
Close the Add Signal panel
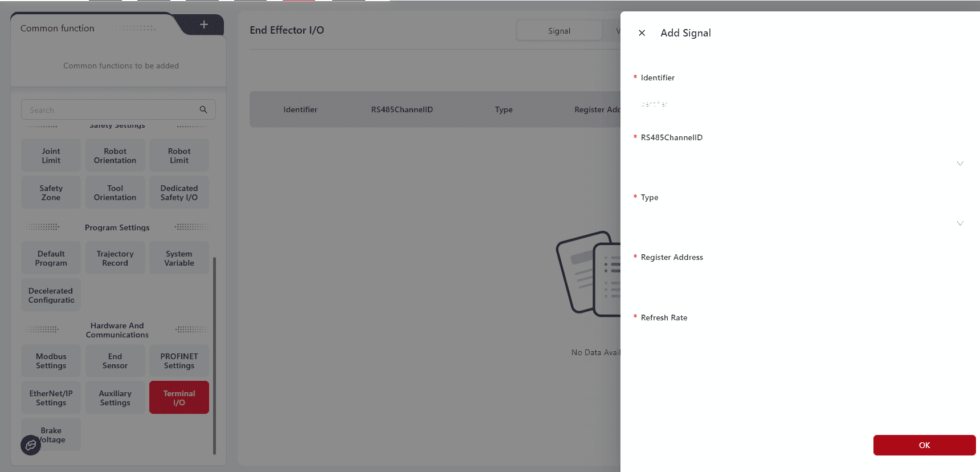point(642,33)
